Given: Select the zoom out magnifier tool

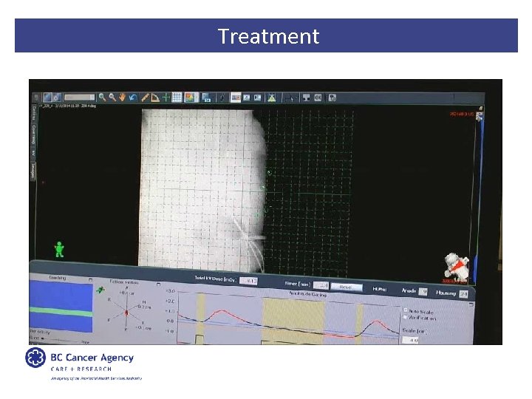Looking at the screenshot, I should click(x=112, y=98).
